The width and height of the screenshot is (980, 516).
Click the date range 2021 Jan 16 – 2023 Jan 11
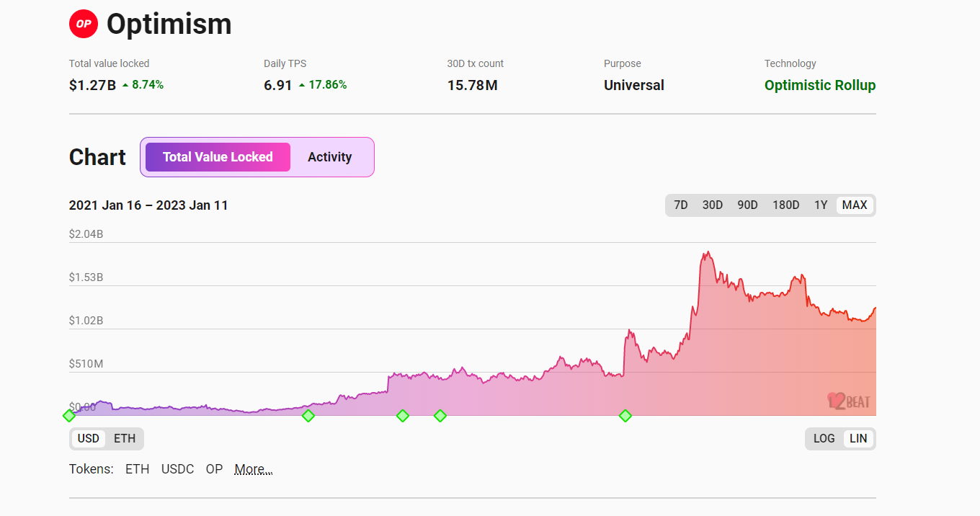tap(148, 205)
